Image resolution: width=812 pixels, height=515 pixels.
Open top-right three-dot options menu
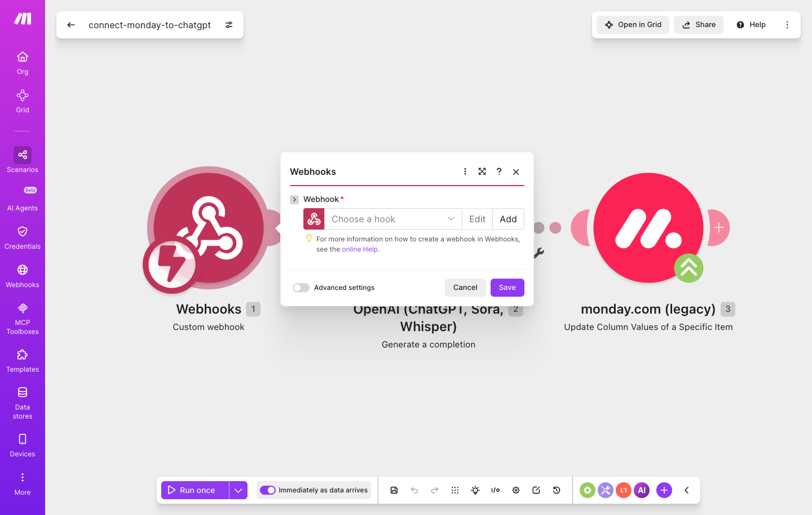tap(787, 25)
